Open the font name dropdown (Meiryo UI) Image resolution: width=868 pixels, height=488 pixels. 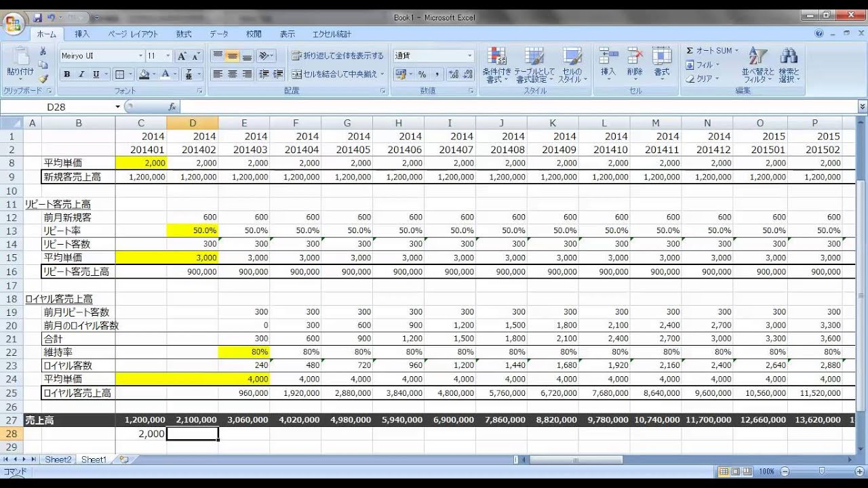tap(141, 56)
